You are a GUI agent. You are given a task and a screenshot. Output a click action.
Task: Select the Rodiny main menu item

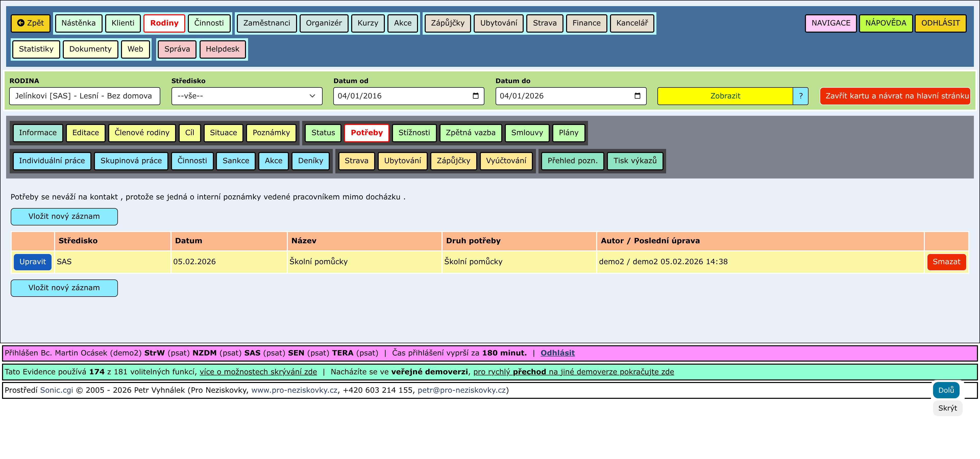click(x=164, y=23)
